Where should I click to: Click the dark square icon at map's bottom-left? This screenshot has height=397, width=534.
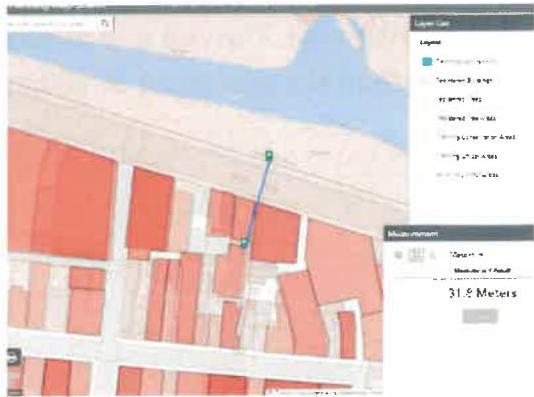[x=14, y=358]
